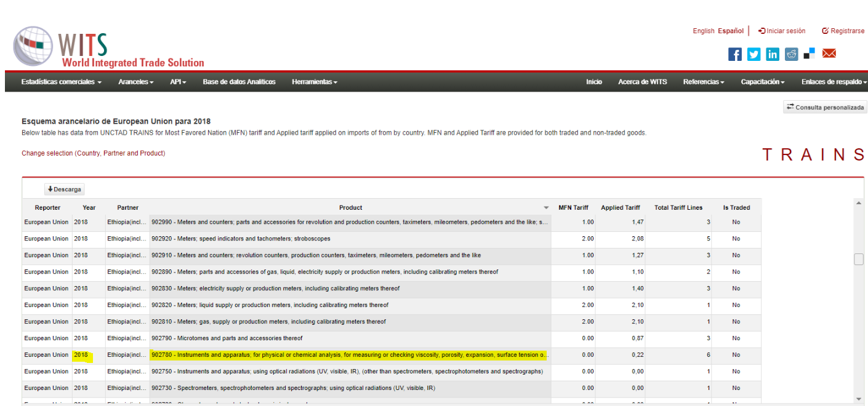The height and width of the screenshot is (406, 868).
Task: Switch language to English
Action: (704, 31)
